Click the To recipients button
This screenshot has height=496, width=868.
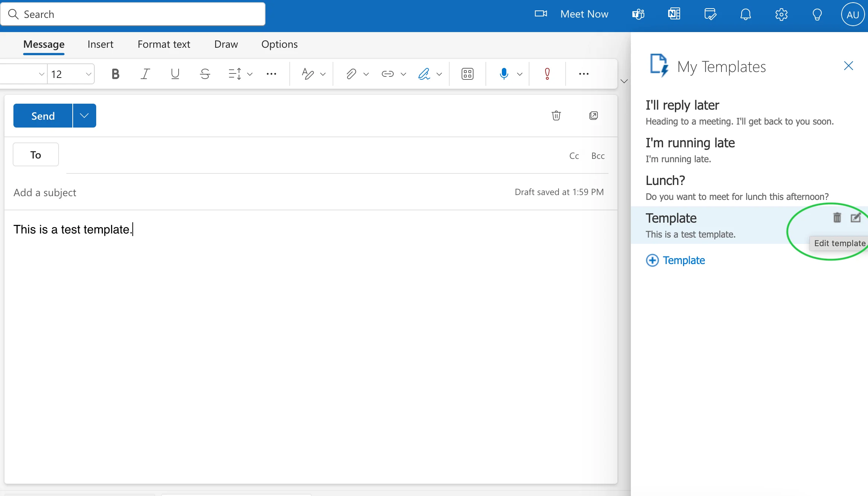pyautogui.click(x=36, y=154)
